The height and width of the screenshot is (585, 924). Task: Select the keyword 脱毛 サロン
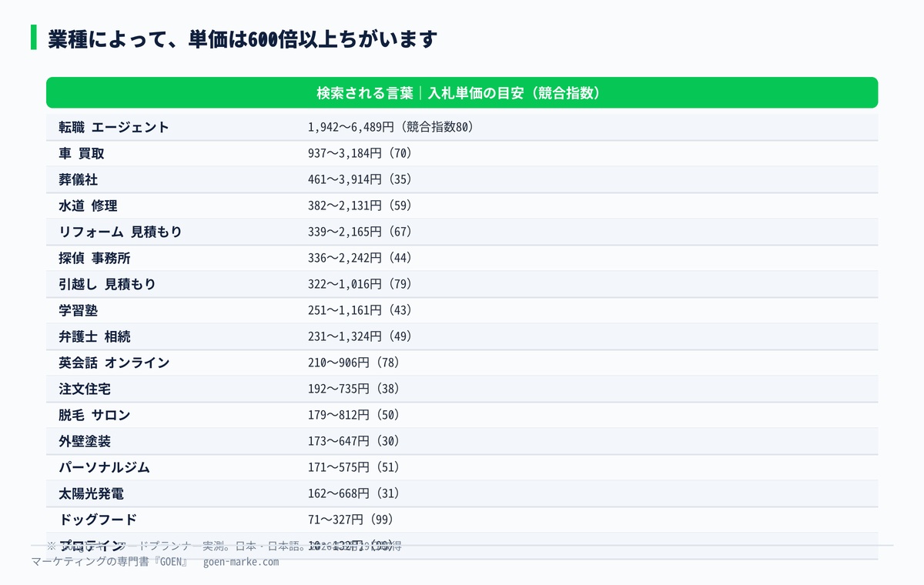click(x=95, y=415)
